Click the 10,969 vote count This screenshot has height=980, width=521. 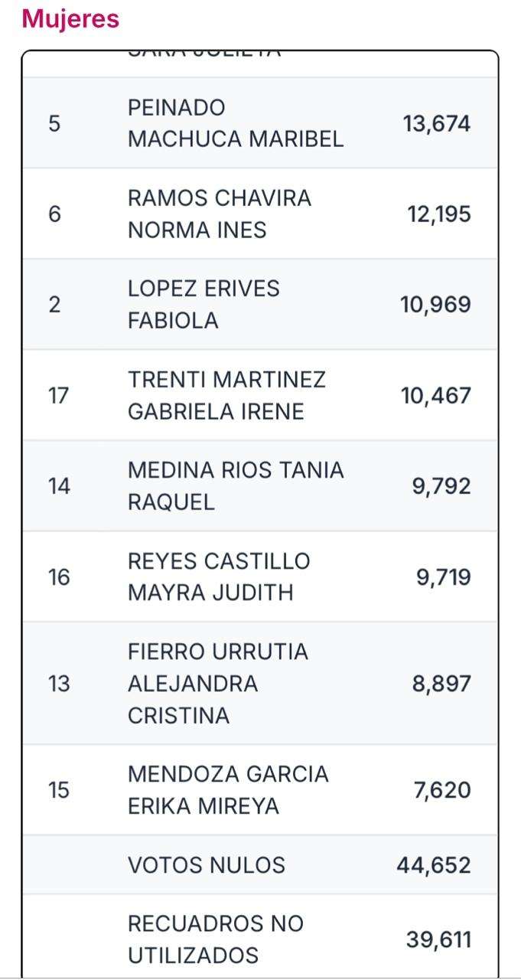pyautogui.click(x=435, y=305)
